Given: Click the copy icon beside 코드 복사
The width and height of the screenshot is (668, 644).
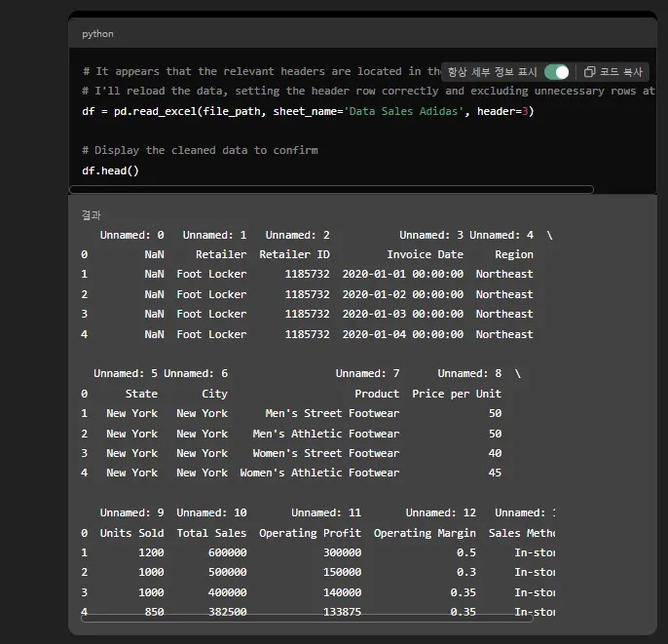Looking at the screenshot, I should coord(589,71).
